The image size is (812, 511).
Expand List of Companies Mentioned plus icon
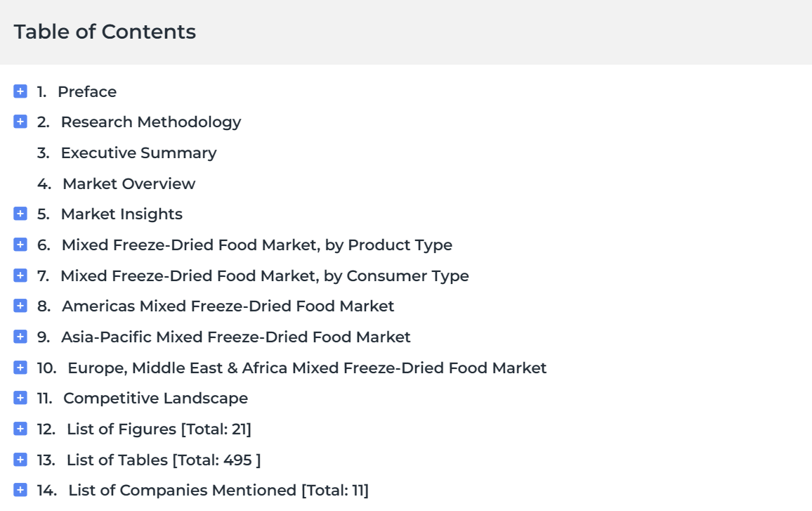click(x=20, y=490)
